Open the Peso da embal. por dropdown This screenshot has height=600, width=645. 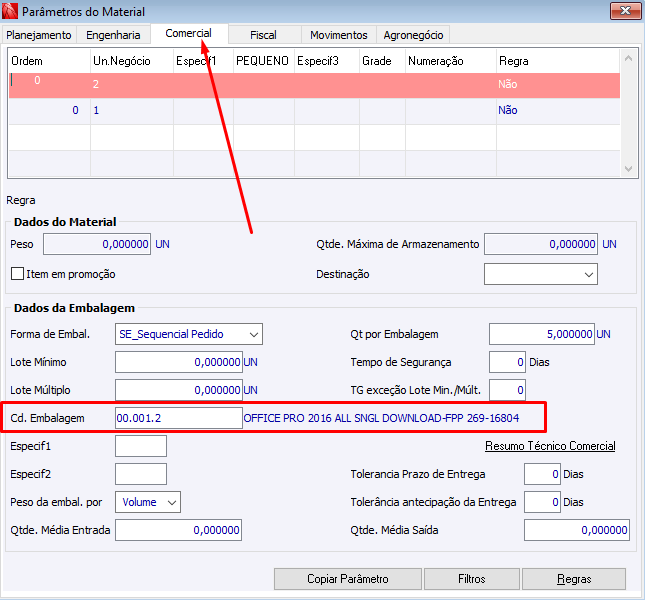click(x=148, y=502)
